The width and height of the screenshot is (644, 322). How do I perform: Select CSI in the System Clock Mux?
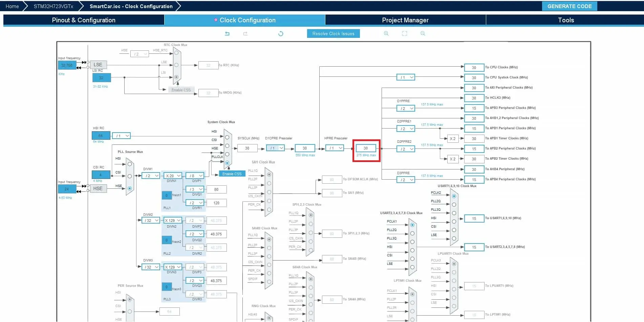tap(227, 146)
